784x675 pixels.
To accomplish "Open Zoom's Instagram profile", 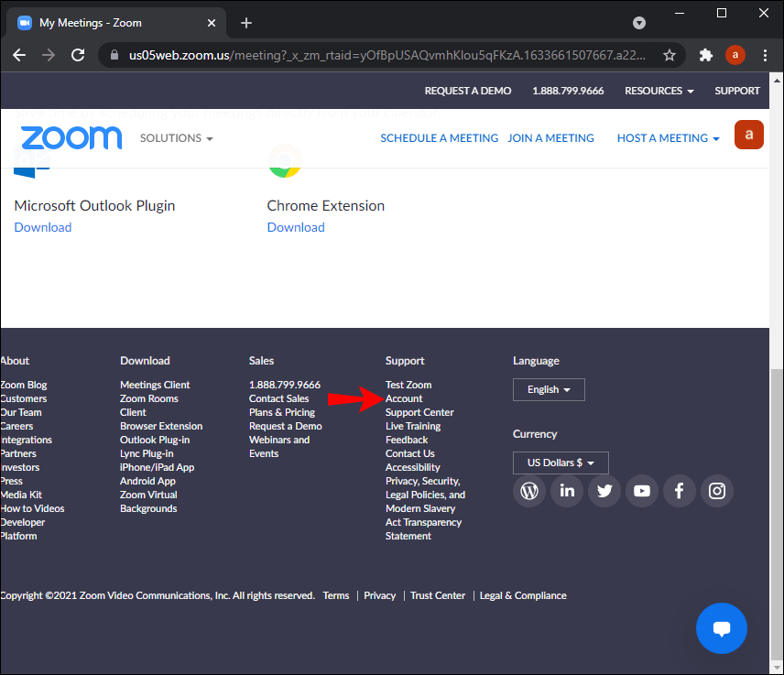I will [x=716, y=491].
